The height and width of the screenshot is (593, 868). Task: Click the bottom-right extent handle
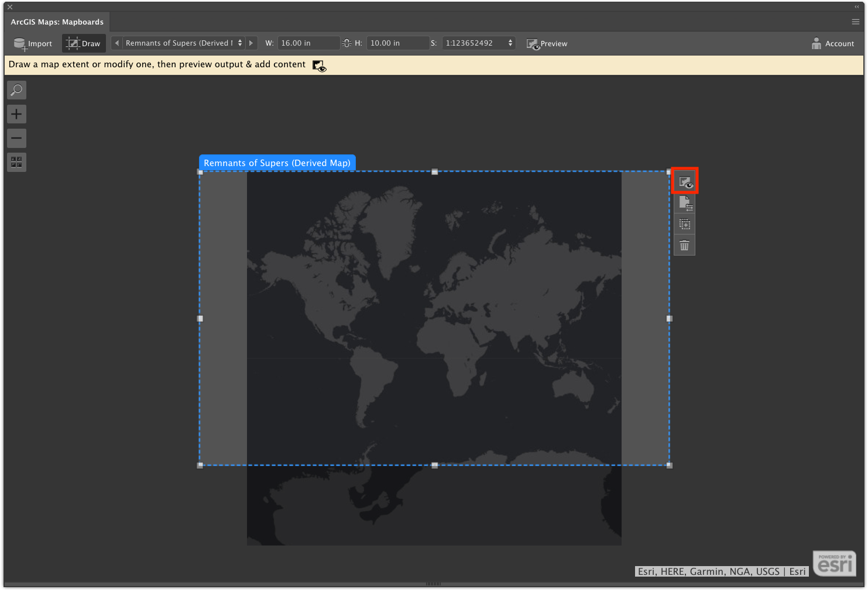[x=670, y=466]
